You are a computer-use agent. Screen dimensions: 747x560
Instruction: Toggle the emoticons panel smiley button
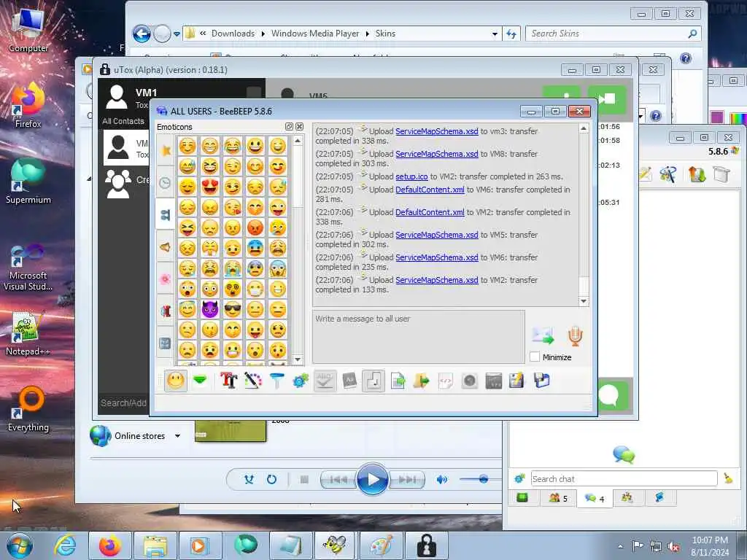[176, 381]
